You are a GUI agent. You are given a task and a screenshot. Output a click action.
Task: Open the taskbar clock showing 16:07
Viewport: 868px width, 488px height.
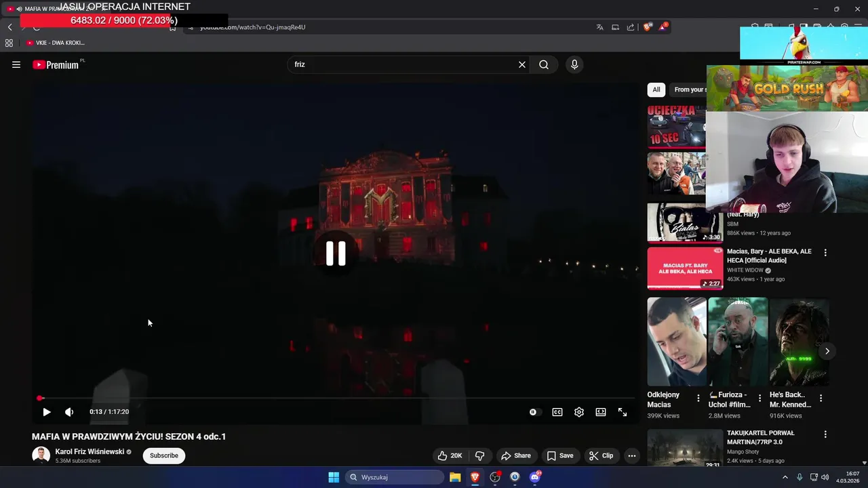point(848,477)
